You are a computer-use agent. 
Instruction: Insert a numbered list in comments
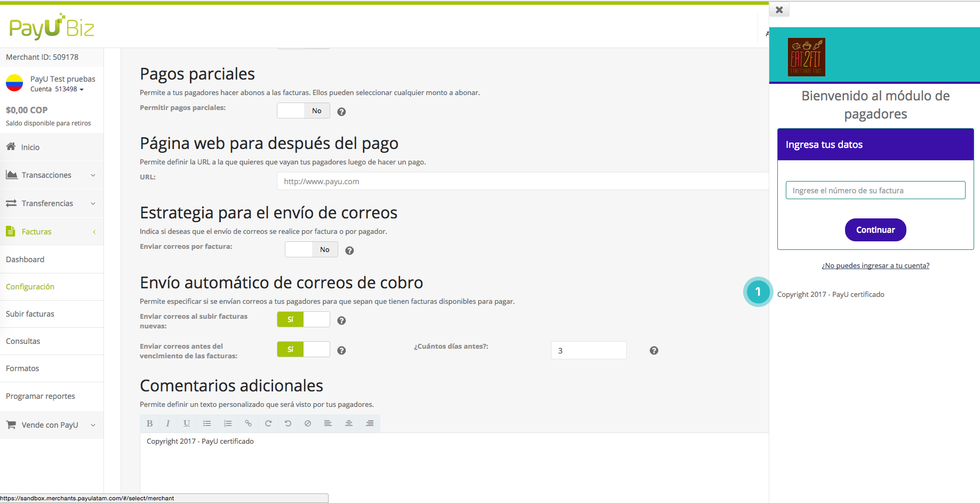coord(228,423)
